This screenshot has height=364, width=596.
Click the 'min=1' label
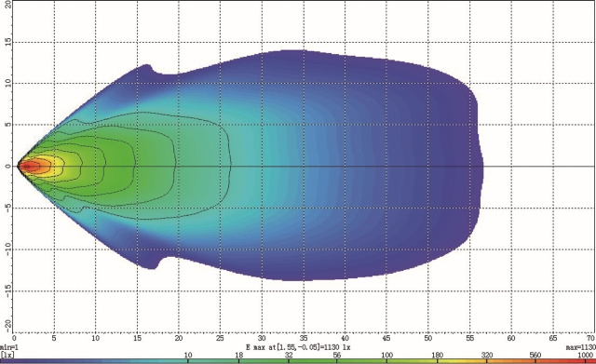click(x=9, y=347)
